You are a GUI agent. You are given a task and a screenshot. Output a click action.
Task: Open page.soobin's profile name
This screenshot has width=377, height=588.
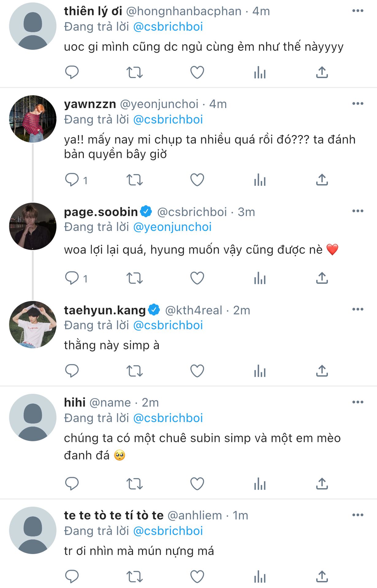[x=101, y=212]
